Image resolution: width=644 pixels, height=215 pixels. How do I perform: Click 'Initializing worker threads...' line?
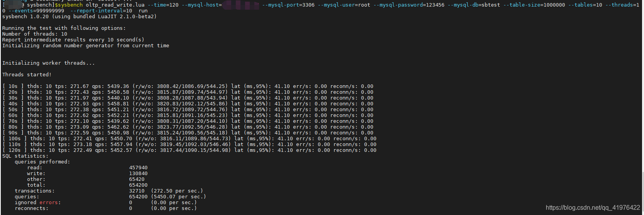coord(49,63)
